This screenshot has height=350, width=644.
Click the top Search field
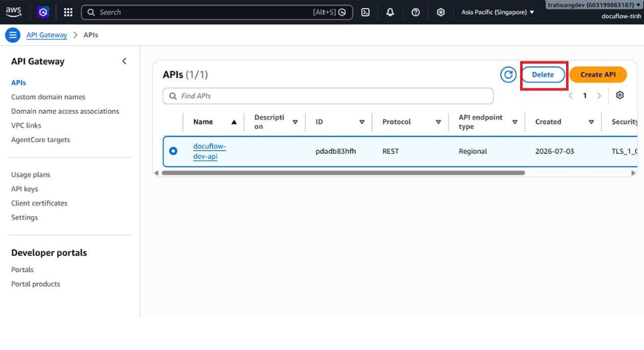click(x=217, y=13)
